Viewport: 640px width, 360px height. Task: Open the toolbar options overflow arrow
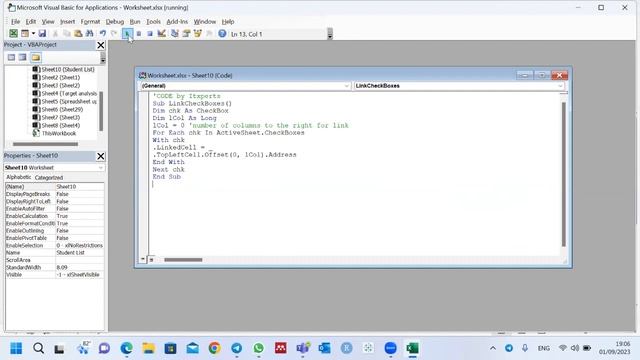(x=330, y=34)
